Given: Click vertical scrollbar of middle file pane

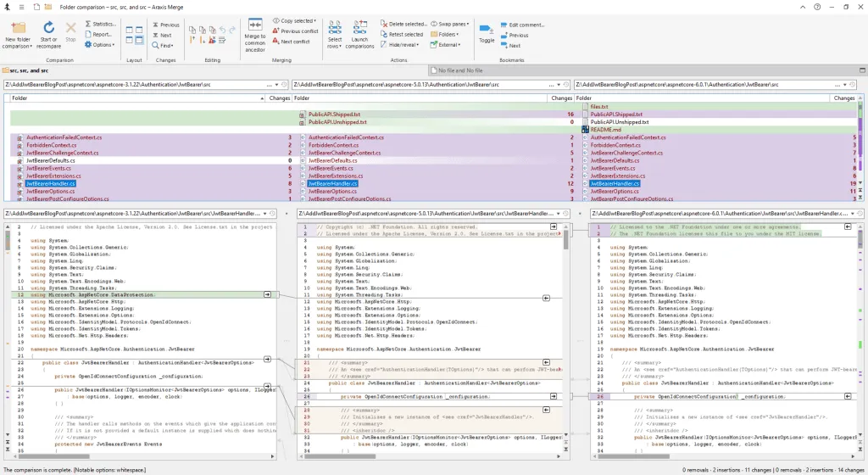Looking at the screenshot, I should (565, 331).
